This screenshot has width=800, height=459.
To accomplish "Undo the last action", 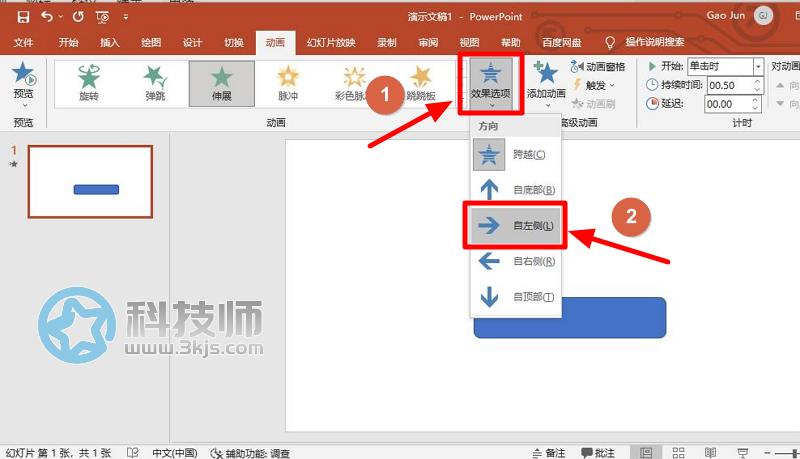I will point(47,17).
